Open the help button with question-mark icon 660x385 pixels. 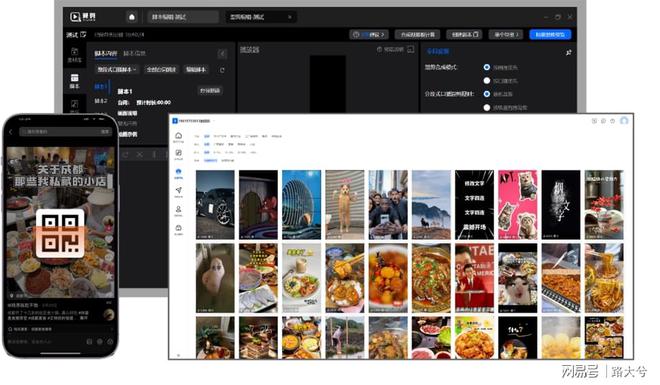tap(369, 35)
